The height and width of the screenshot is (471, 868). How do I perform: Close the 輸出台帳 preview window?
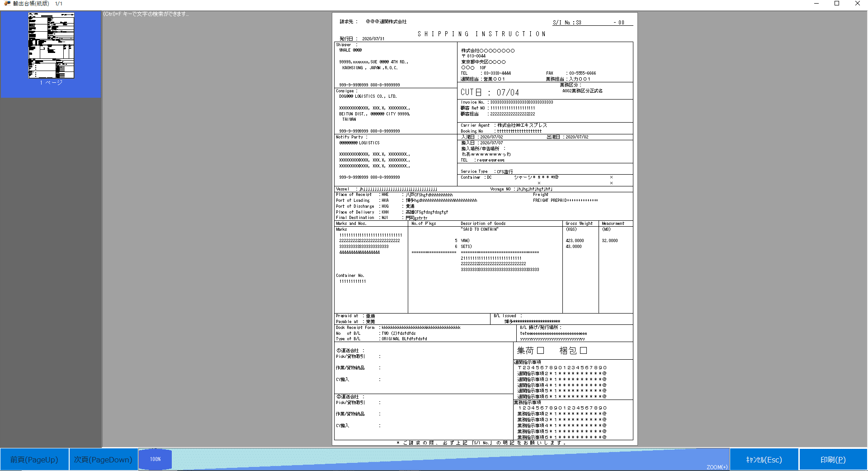858,4
